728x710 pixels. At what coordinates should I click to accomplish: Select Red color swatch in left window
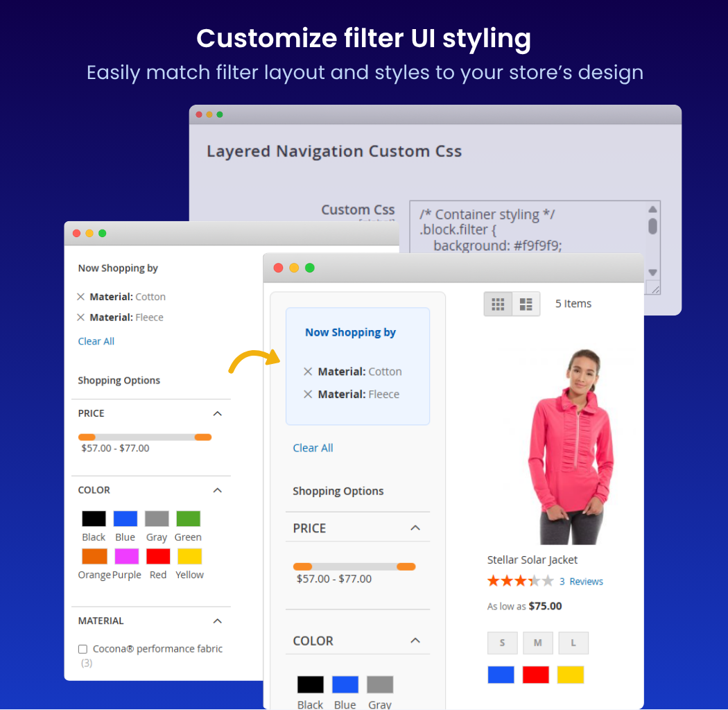(158, 556)
